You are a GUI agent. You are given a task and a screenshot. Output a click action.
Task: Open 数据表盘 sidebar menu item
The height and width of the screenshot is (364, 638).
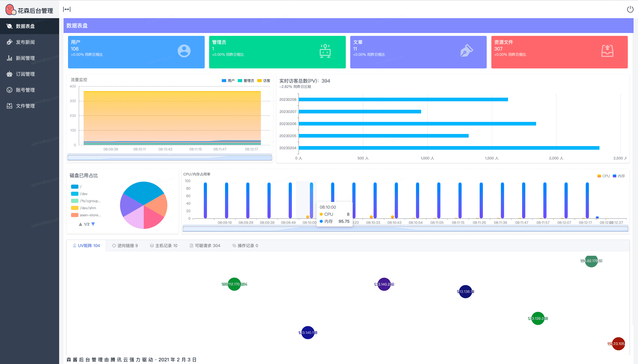point(29,26)
